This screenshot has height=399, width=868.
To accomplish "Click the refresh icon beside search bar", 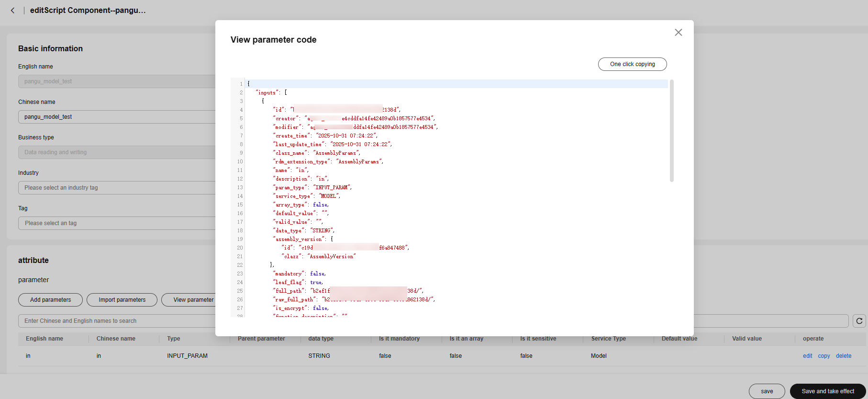I will coord(859,321).
